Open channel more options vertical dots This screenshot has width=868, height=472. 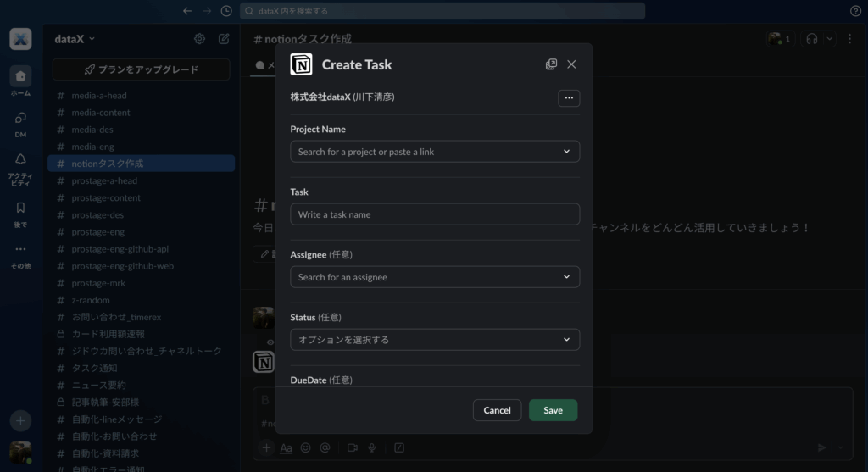point(849,39)
